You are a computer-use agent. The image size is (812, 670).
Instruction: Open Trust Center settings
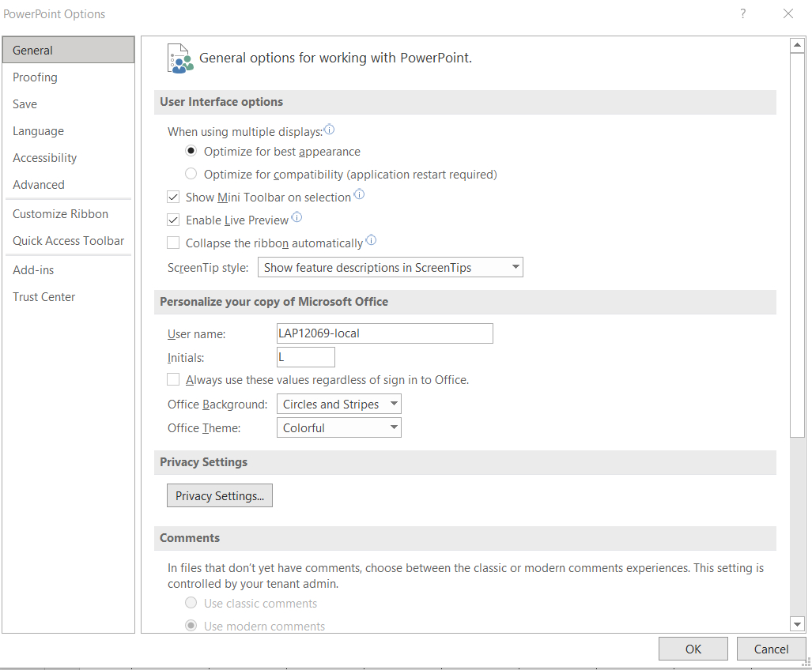point(68,296)
